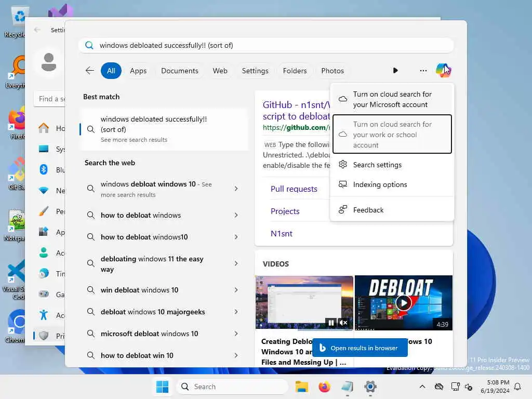Image resolution: width=532 pixels, height=399 pixels.
Task: Expand 'win debloat windows 10' suggestion chevron
Action: (x=236, y=290)
